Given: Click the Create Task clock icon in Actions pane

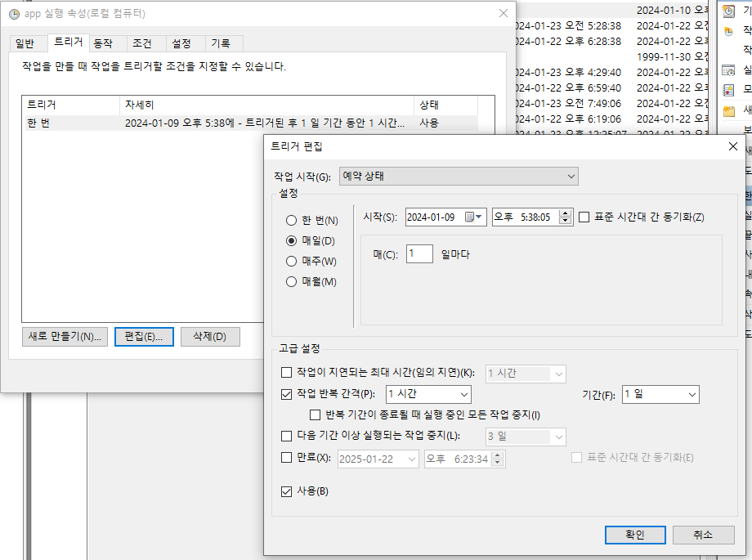Looking at the screenshot, I should tap(728, 32).
